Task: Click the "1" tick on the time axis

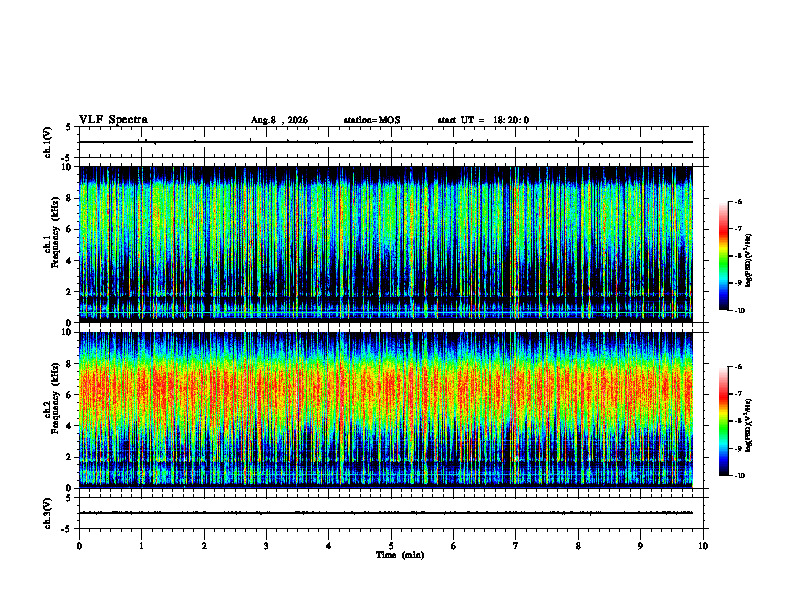Action: (141, 546)
